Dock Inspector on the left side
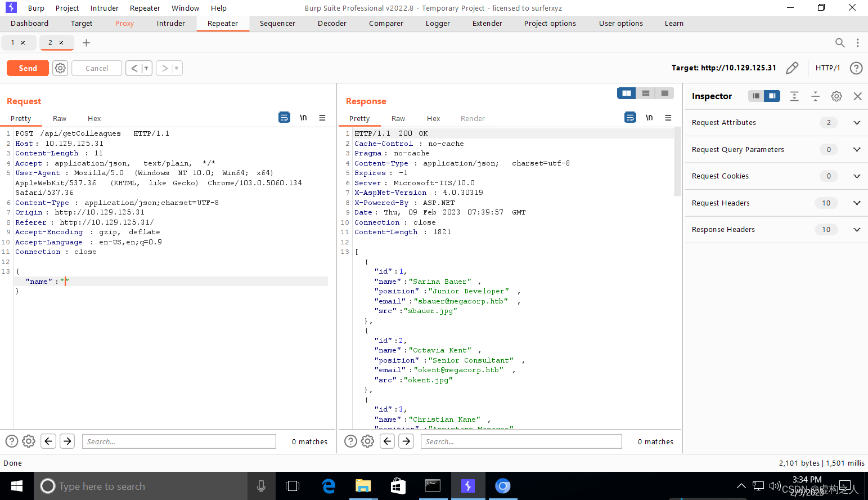Screen dimensions: 868x500 point(756,96)
